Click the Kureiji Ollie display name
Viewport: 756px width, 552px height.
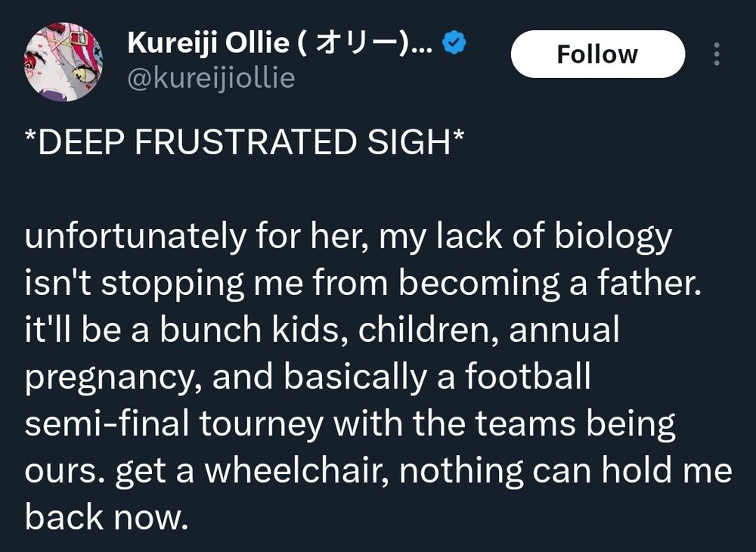click(x=280, y=43)
